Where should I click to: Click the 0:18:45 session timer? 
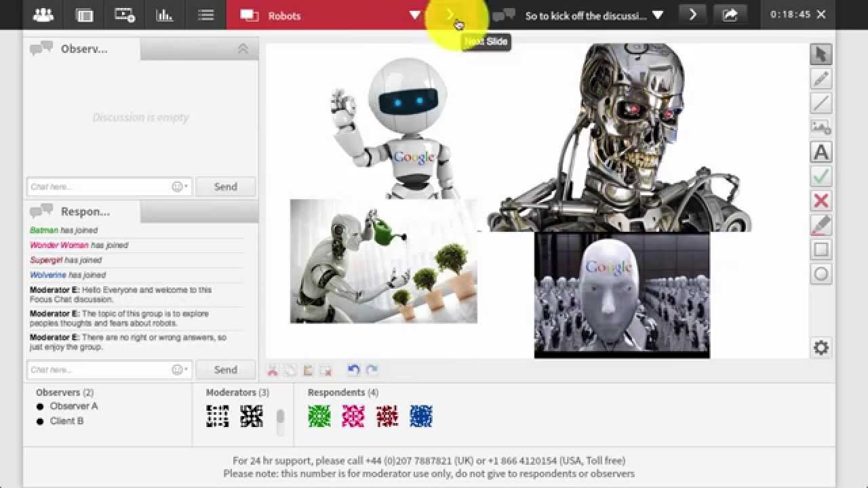click(790, 15)
